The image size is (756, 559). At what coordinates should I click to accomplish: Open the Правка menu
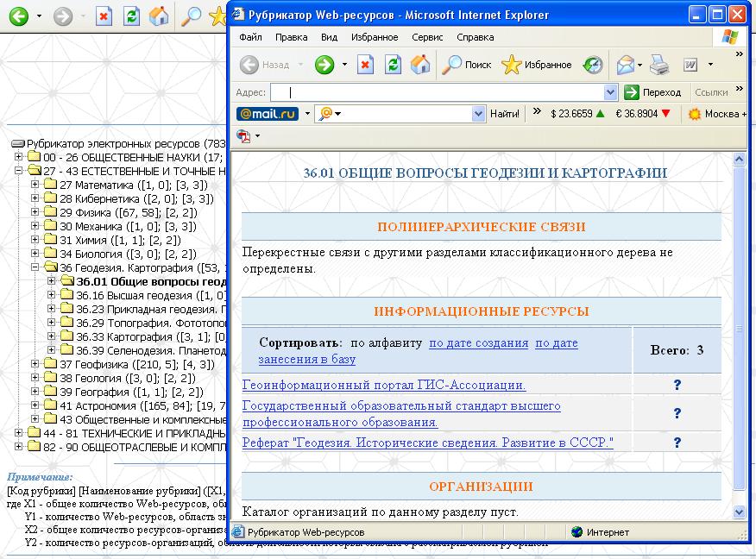pos(291,37)
